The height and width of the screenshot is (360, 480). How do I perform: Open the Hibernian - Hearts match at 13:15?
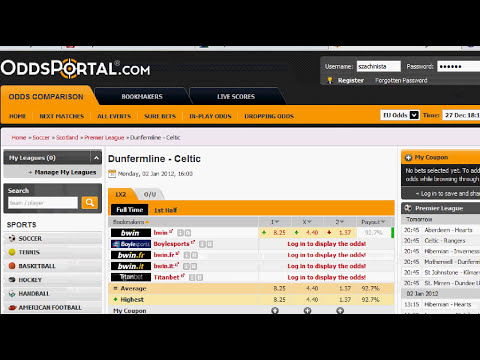click(x=448, y=304)
